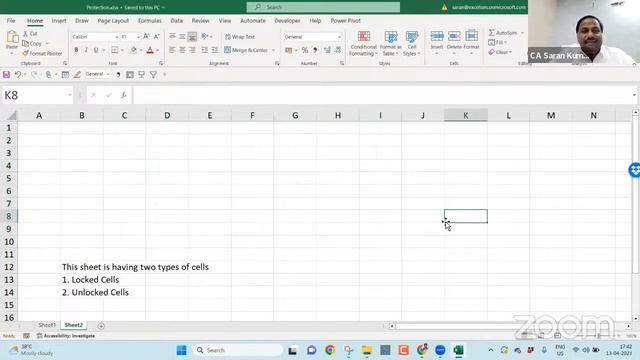The image size is (640, 360).
Task: Click the Increase Font Size icon
Action: (147, 37)
